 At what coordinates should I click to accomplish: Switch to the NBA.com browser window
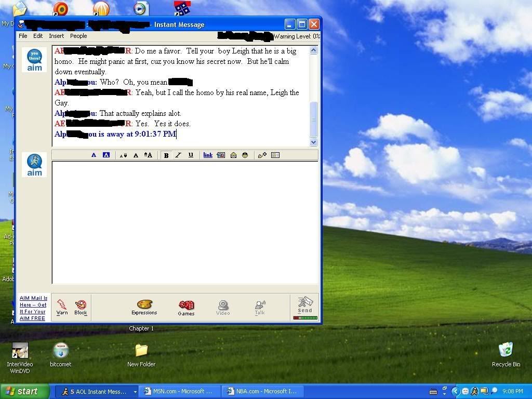coord(263,392)
